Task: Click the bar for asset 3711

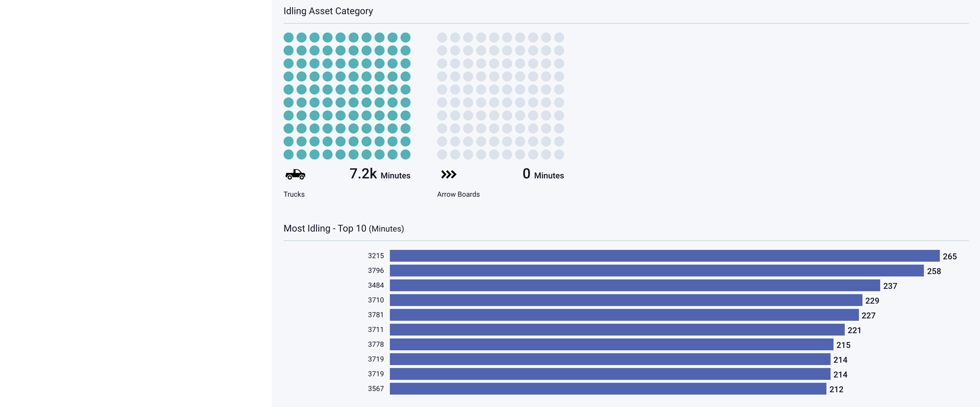Action: tap(617, 330)
